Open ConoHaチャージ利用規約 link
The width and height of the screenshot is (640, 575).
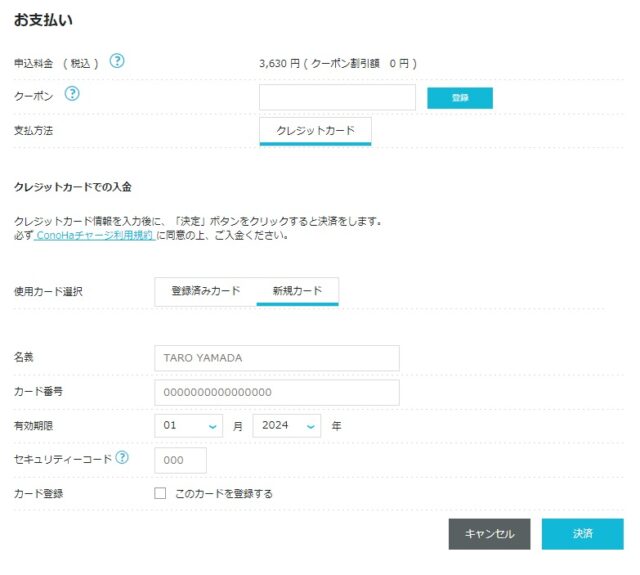tap(94, 235)
